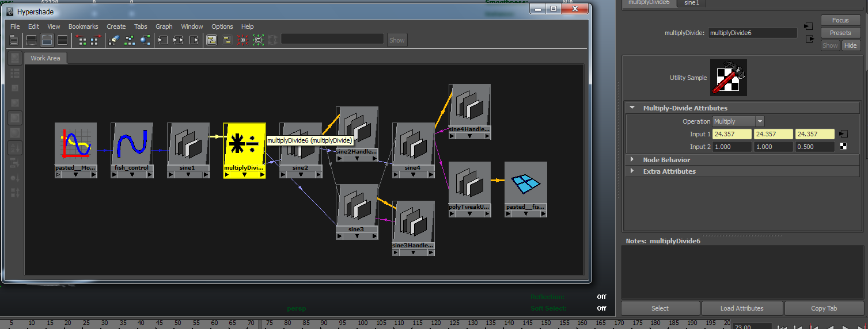Open the Hypershade Window menu

[x=192, y=26]
